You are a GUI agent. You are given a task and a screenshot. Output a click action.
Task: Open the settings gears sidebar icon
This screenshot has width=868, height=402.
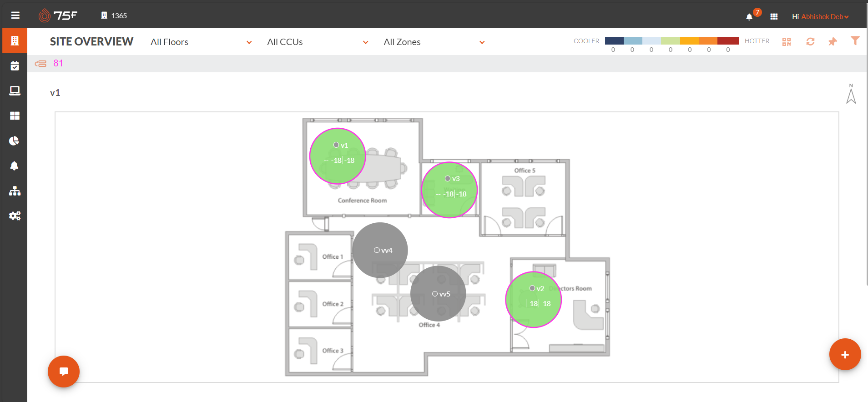point(15,216)
